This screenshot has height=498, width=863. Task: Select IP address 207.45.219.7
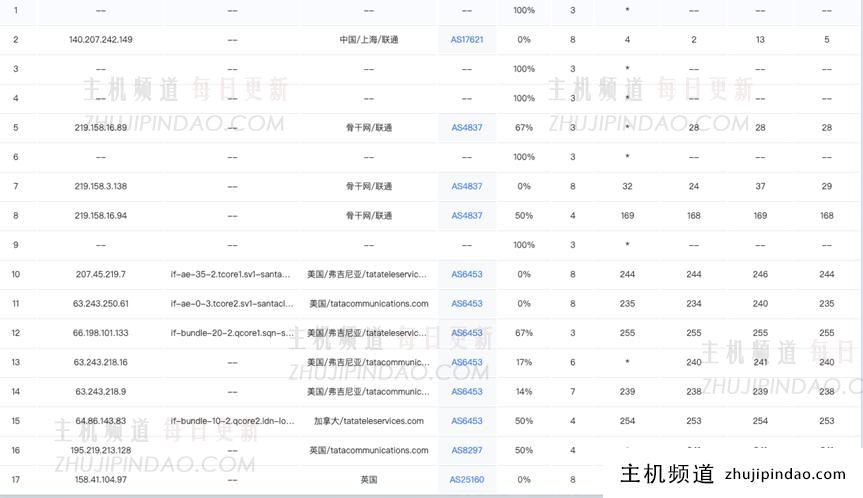click(101, 274)
